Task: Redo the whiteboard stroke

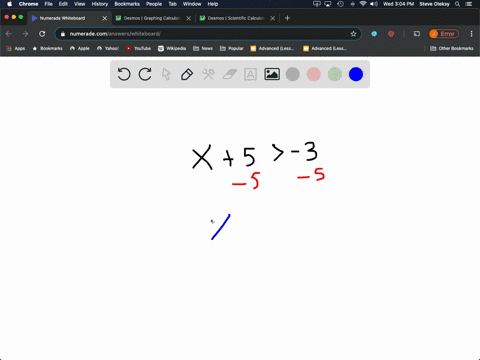Action: (145, 74)
